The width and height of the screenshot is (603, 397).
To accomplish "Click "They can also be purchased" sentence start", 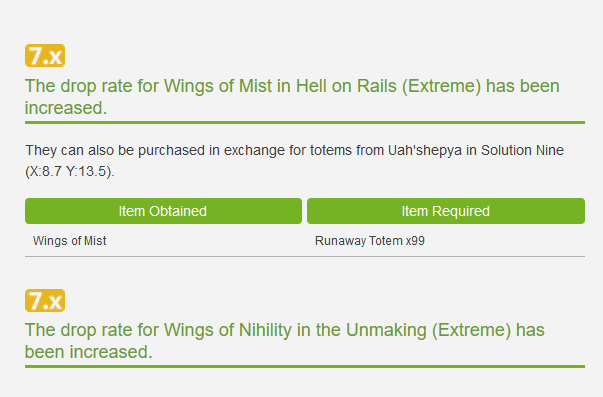I will point(115,150).
